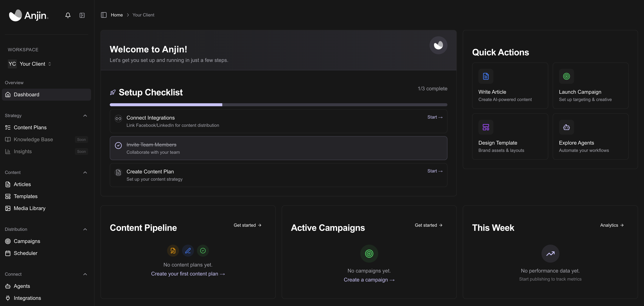The width and height of the screenshot is (644, 306).
Task: Check off the Create Content Plan task
Action: point(118,172)
